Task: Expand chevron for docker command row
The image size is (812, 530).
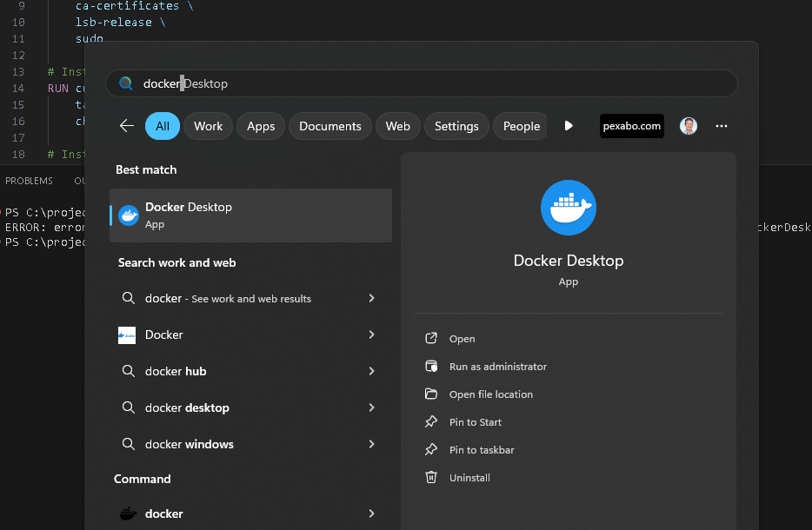Action: [371, 513]
